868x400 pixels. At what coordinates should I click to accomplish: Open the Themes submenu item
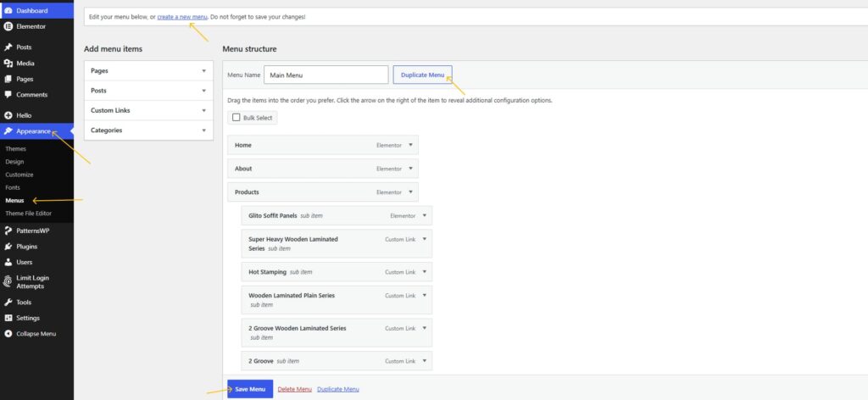click(x=15, y=149)
